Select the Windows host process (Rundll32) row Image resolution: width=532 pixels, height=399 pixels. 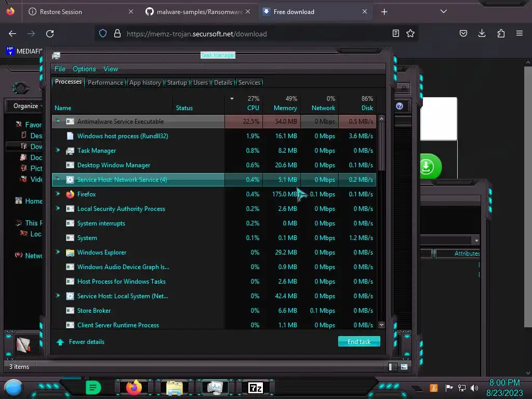click(214, 136)
